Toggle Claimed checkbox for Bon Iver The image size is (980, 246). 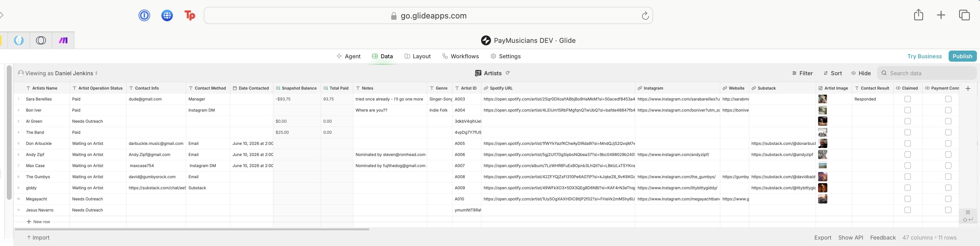[x=907, y=110]
